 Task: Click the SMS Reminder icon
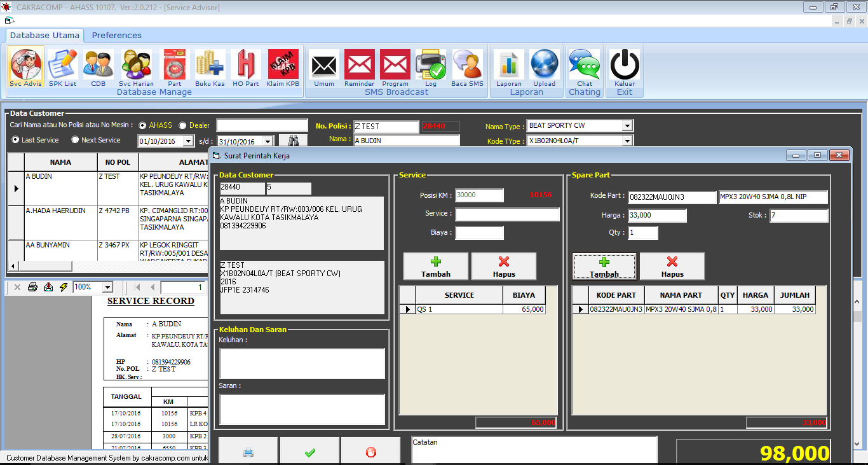360,66
